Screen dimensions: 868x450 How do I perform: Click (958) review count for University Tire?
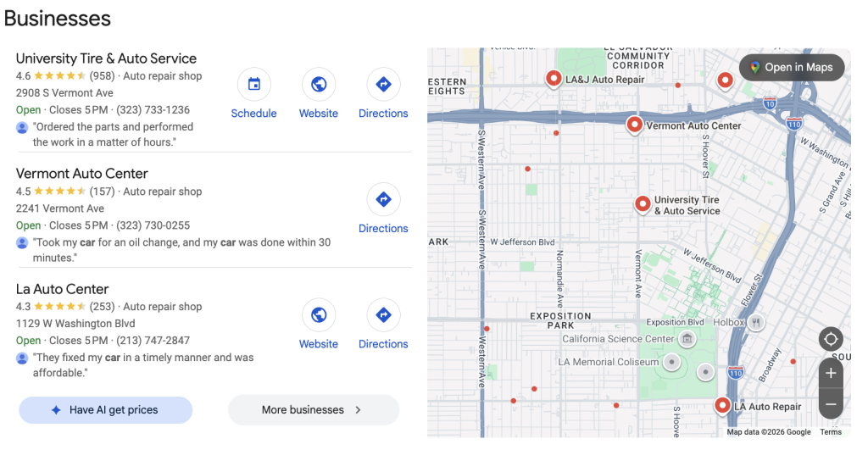pyautogui.click(x=102, y=75)
